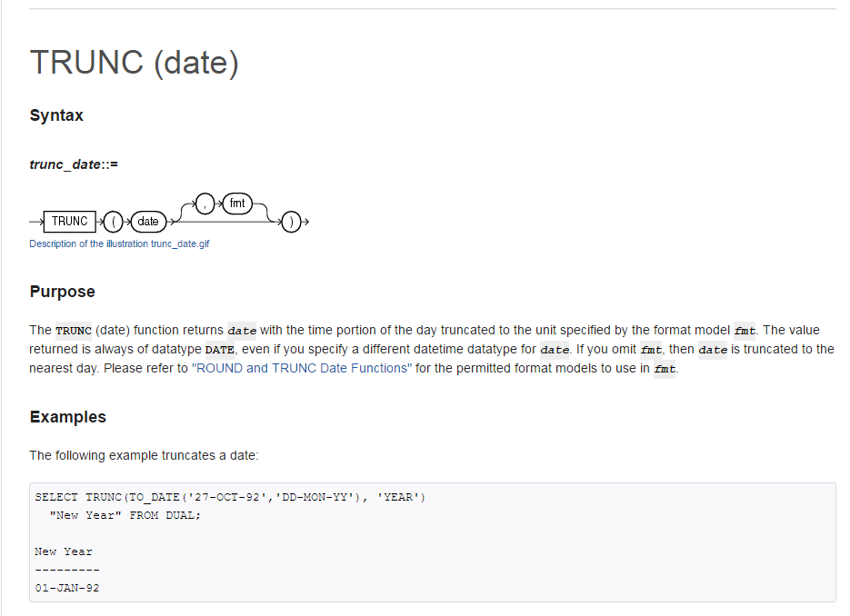The height and width of the screenshot is (616, 850).
Task: Open the "ROUND and TRUNC Date Functions" link
Action: click(x=302, y=368)
